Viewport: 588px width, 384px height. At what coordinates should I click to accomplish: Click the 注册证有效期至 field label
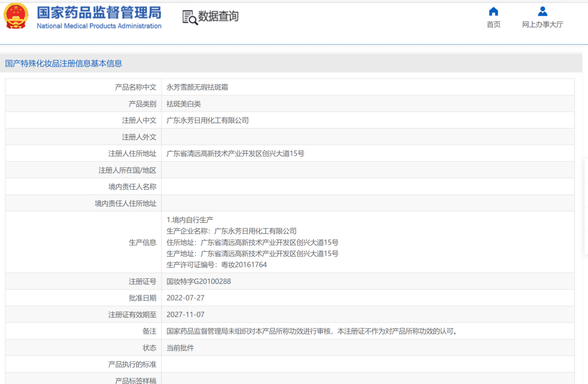click(x=132, y=314)
